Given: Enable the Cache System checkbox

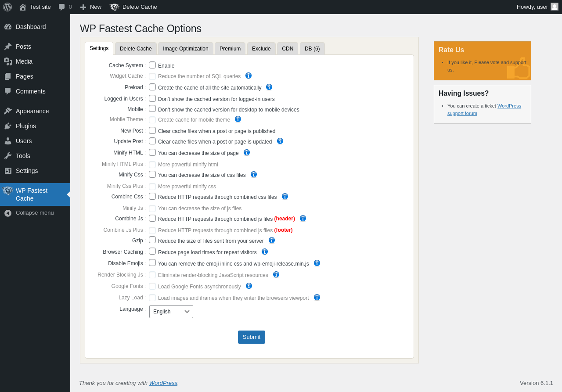Looking at the screenshot, I should (152, 65).
